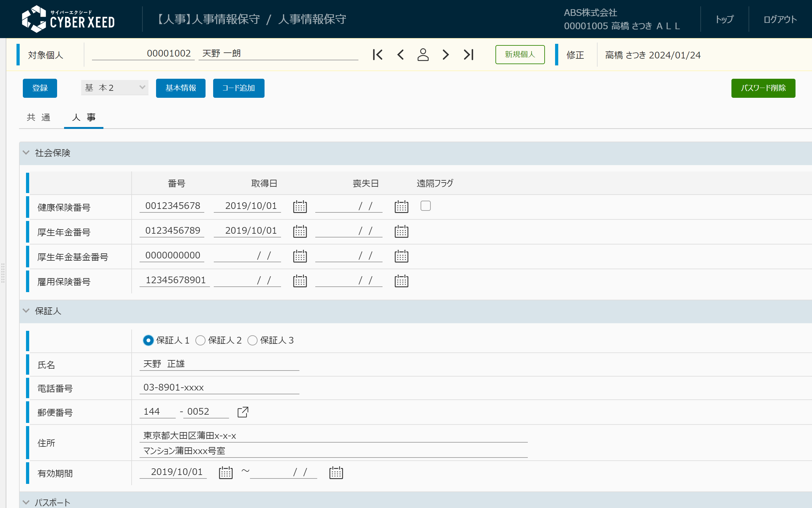Click the left sidebar grip handle
Image resolution: width=812 pixels, height=508 pixels.
[x=3, y=273]
